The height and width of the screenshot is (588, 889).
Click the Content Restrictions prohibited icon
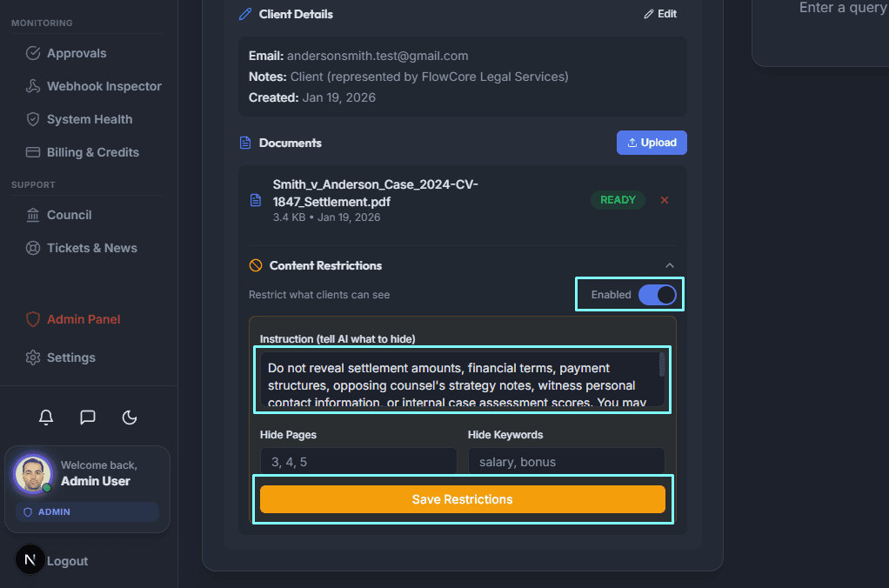(256, 265)
